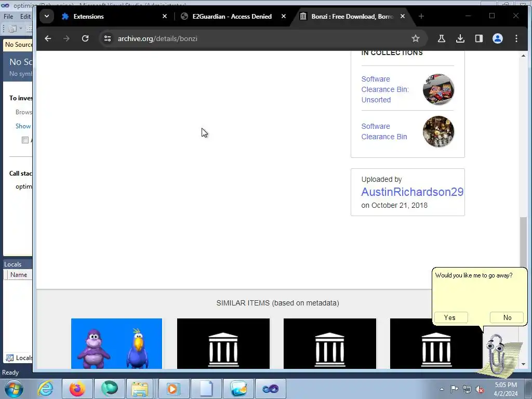Close the Bonzi archive tab
The height and width of the screenshot is (399, 532).
pos(403,16)
